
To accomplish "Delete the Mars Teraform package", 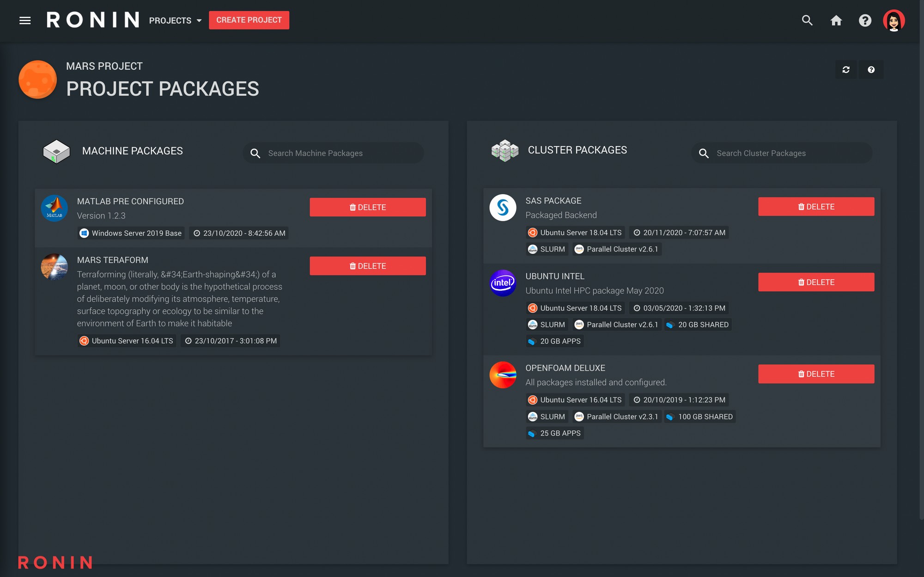I will pos(367,266).
